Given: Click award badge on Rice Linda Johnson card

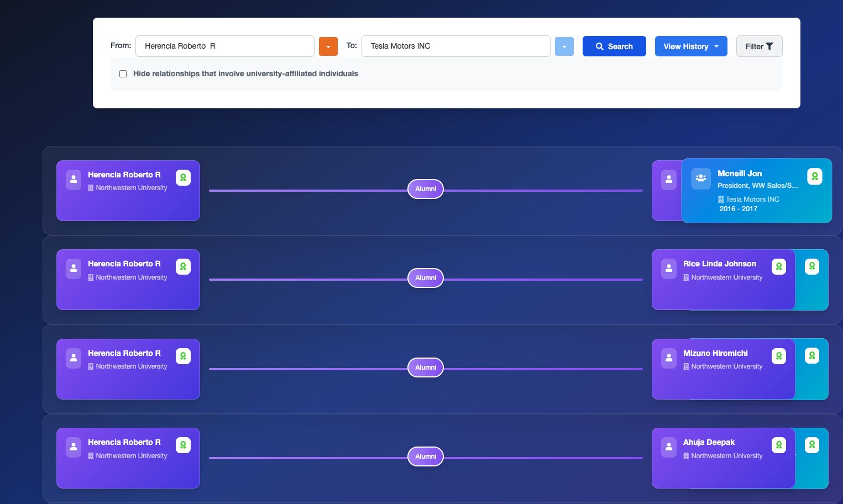Looking at the screenshot, I should click(x=779, y=267).
